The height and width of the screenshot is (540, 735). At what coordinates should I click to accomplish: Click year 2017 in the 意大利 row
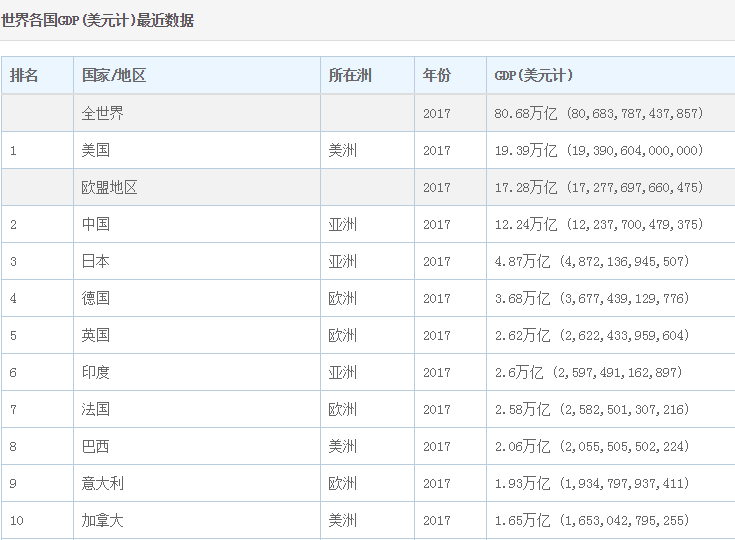[436, 484]
